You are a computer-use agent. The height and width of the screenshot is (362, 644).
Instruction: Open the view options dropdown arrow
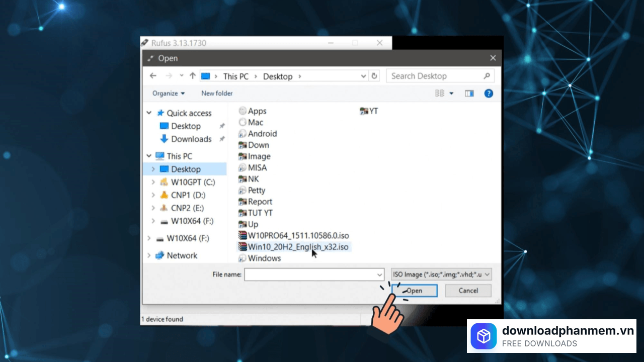click(451, 94)
